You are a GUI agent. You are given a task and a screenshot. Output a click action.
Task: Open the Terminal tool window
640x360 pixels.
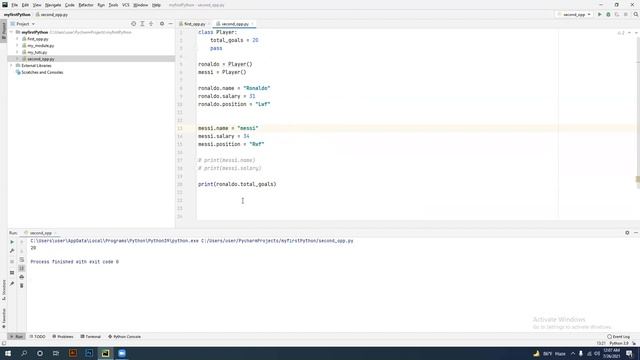[91, 336]
